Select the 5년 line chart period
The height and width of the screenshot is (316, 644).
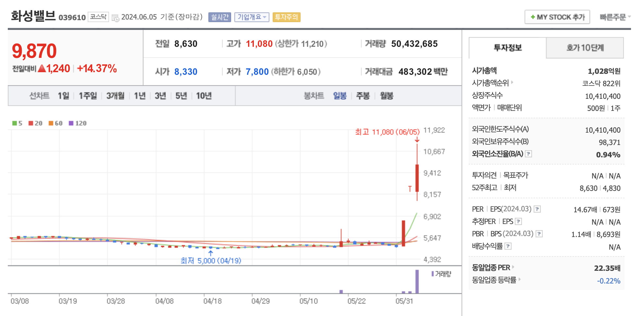pyautogui.click(x=181, y=96)
